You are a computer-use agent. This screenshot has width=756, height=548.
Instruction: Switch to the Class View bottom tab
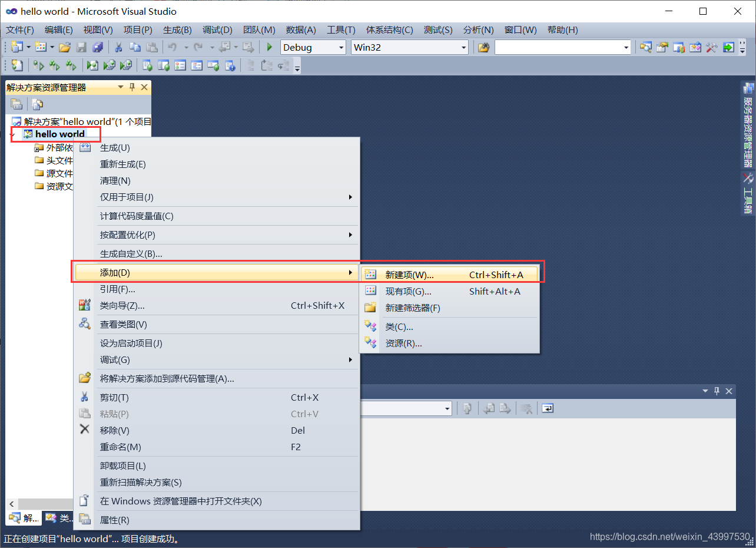coord(58,519)
